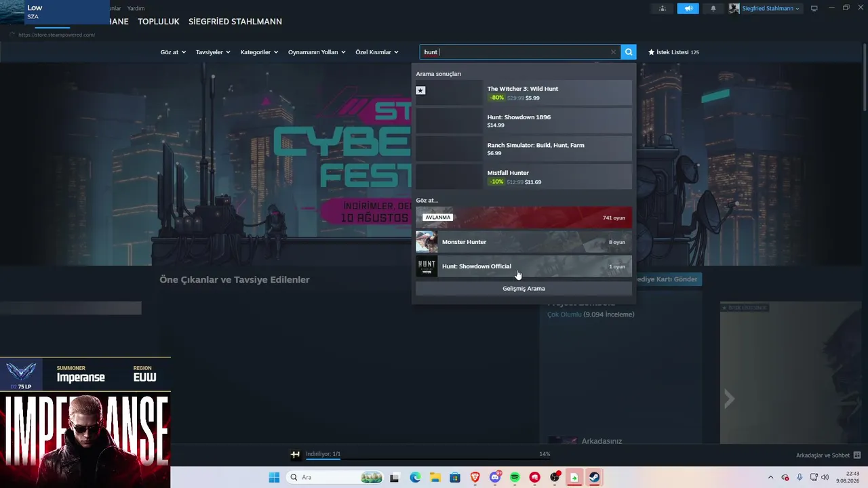Click the İndiriliyor: 1/1 download status
This screenshot has height=488, width=868.
click(323, 454)
